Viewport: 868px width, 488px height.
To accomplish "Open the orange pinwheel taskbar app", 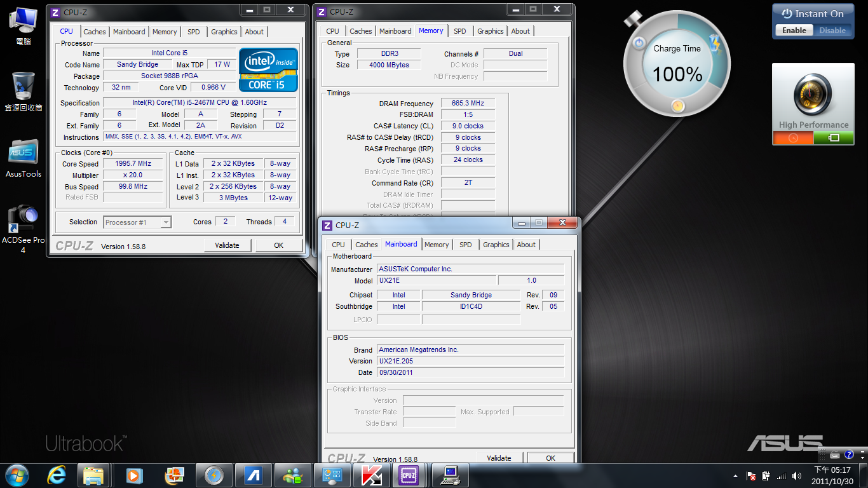I will [x=173, y=475].
